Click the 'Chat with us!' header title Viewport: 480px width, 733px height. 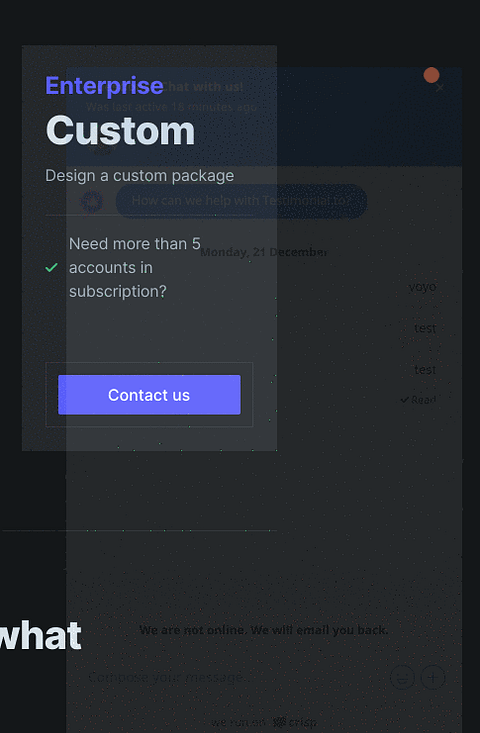click(x=202, y=87)
